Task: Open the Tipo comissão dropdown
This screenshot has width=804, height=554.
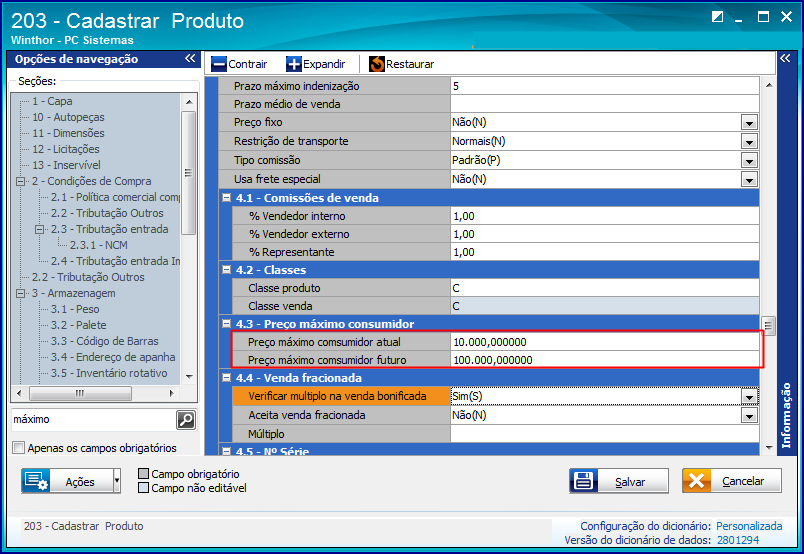Action: pos(749,161)
